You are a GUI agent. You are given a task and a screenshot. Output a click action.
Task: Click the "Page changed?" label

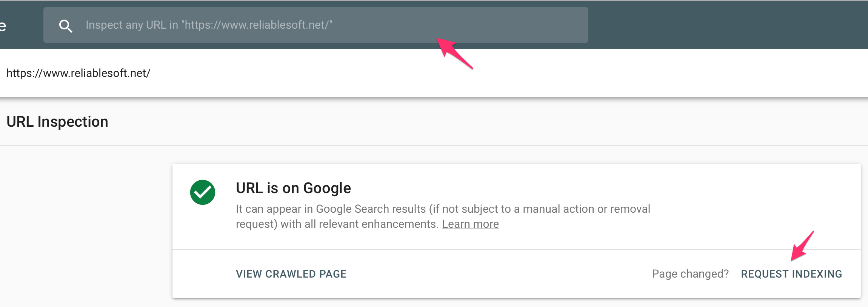tap(690, 274)
